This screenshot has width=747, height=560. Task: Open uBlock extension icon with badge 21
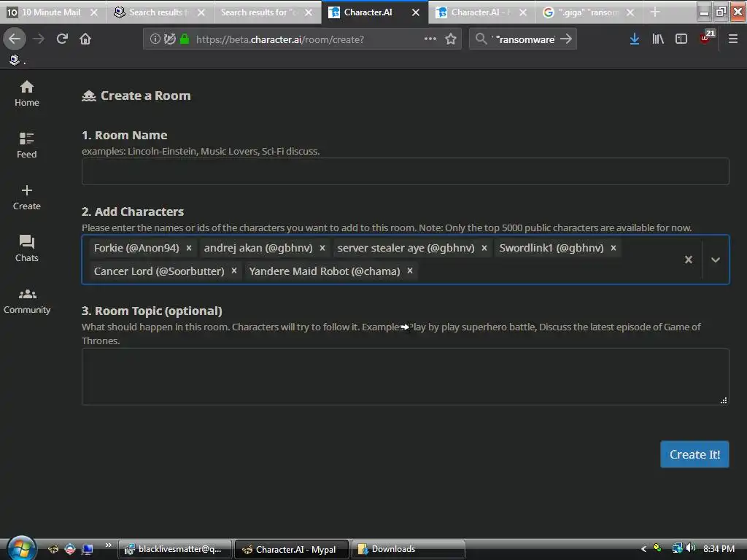tap(706, 38)
